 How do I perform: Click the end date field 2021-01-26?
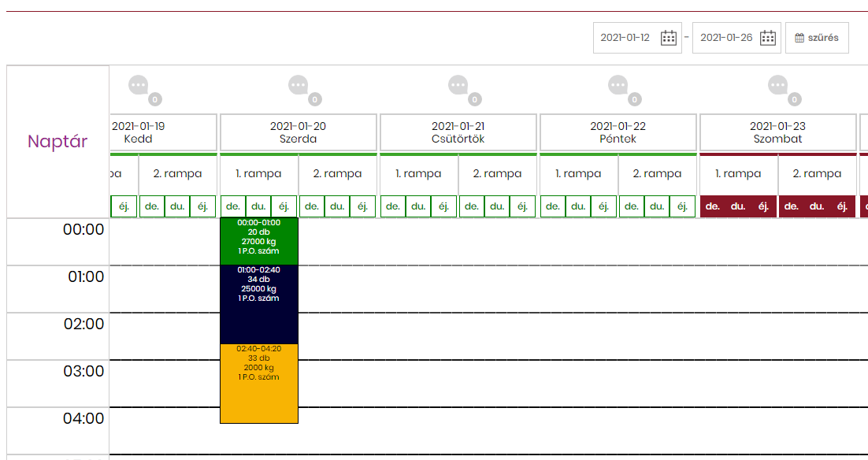pyautogui.click(x=725, y=38)
